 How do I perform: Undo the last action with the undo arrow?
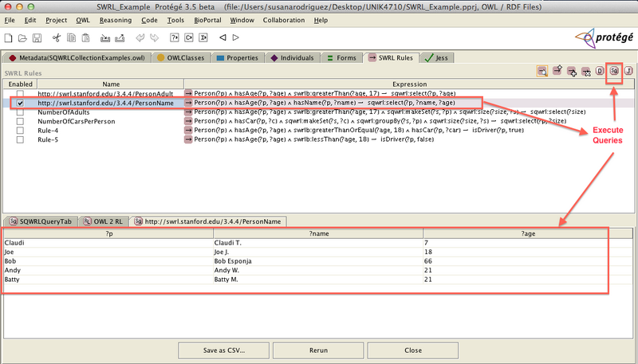(x=140, y=37)
